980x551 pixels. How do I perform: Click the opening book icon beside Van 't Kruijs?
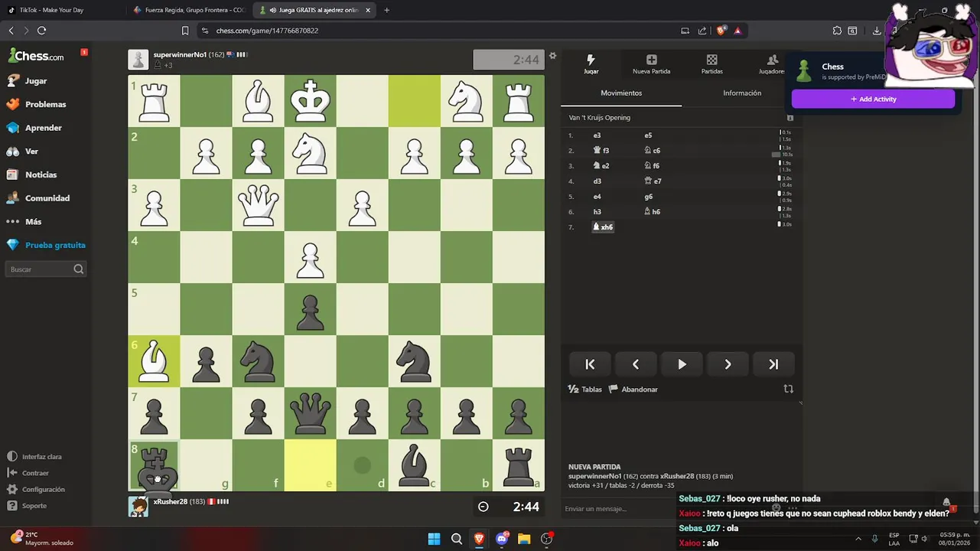pos(790,118)
